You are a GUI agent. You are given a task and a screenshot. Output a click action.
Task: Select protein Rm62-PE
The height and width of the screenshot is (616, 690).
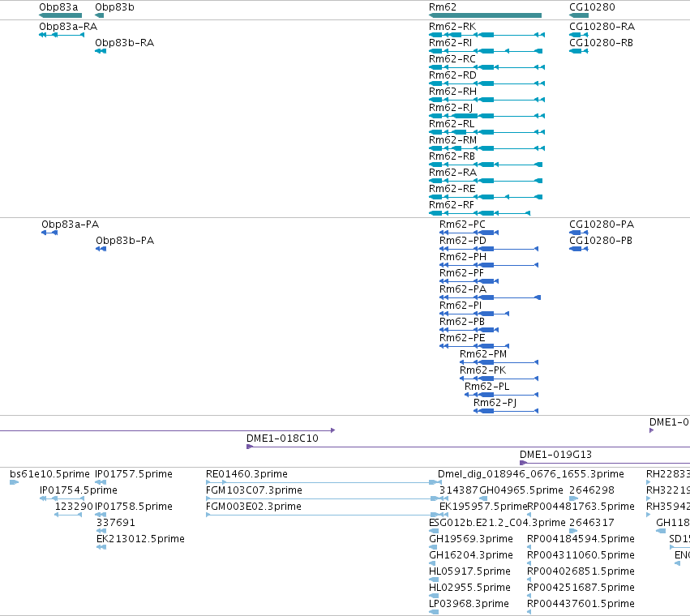point(474,346)
